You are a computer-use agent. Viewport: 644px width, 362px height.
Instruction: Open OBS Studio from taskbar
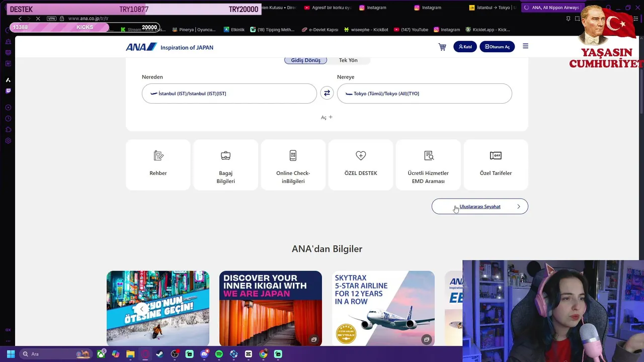(x=175, y=354)
